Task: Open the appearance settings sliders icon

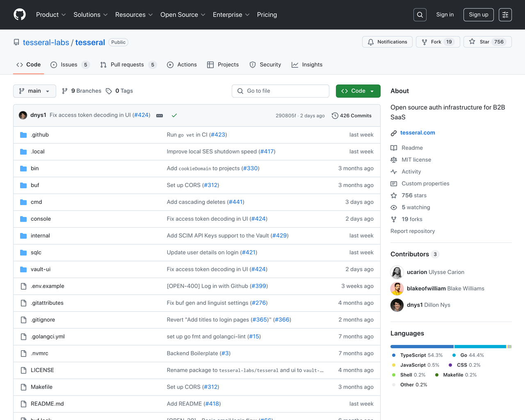Action: (505, 15)
